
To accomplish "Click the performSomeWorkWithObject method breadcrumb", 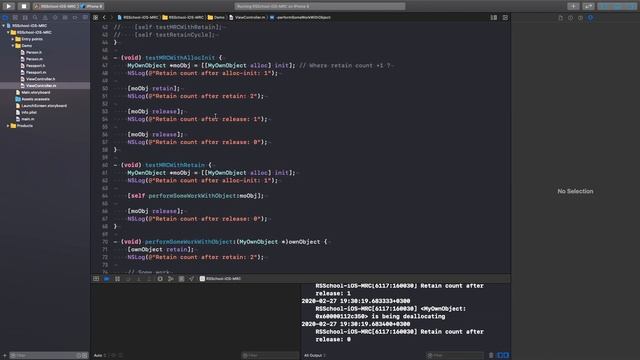I will (300, 18).
